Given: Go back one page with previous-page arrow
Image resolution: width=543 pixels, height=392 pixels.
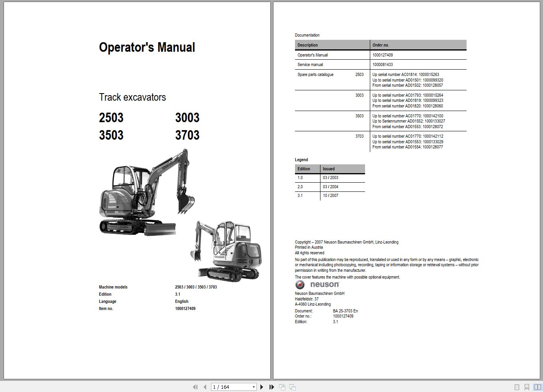Looking at the screenshot, I should pyautogui.click(x=204, y=386).
